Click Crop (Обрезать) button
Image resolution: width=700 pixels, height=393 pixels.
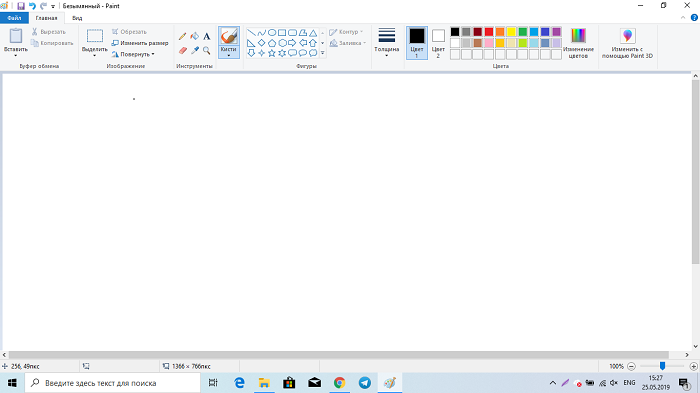[129, 32]
